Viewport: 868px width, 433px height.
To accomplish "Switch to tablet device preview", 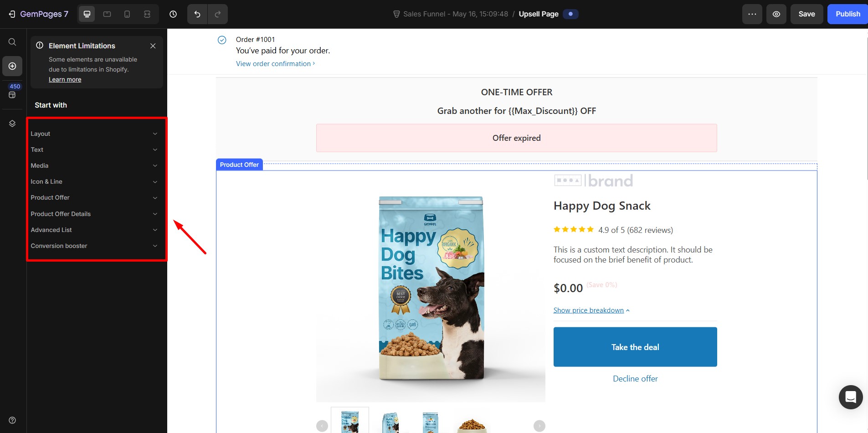I will pos(107,14).
